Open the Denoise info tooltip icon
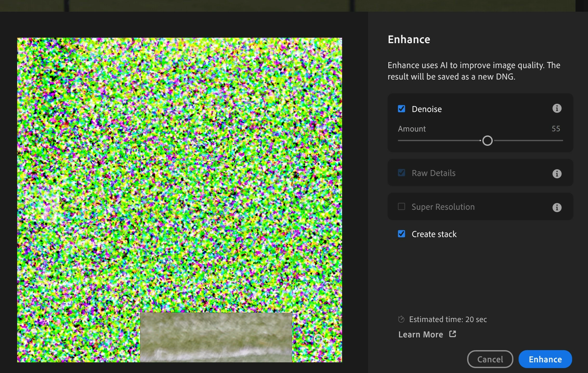The image size is (588, 373). pos(557,108)
